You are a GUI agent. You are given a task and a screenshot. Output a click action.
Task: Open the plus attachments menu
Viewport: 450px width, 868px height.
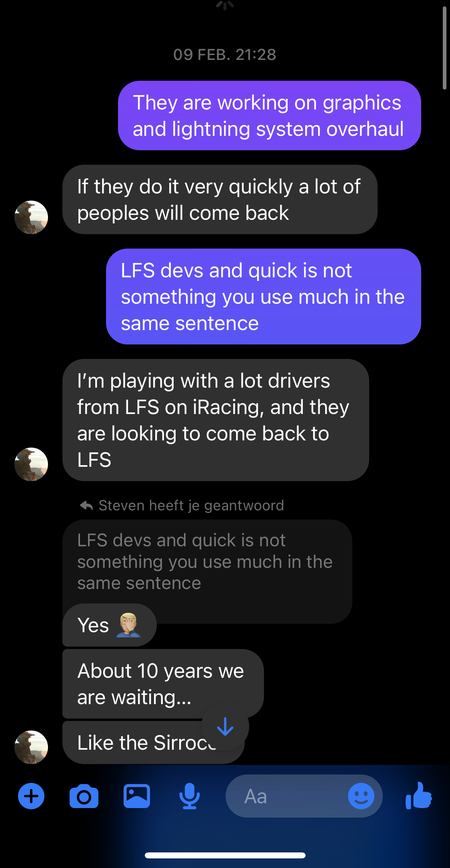(31, 796)
